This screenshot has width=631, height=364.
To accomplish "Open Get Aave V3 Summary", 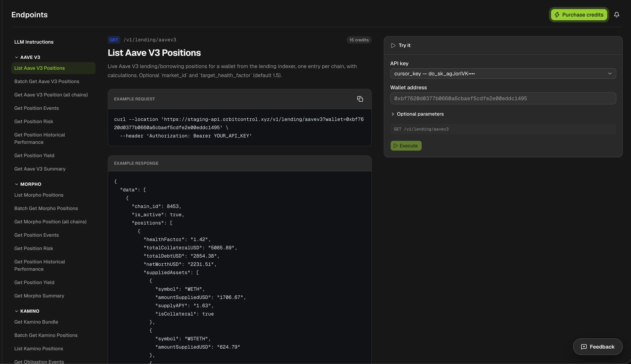I will (x=40, y=169).
